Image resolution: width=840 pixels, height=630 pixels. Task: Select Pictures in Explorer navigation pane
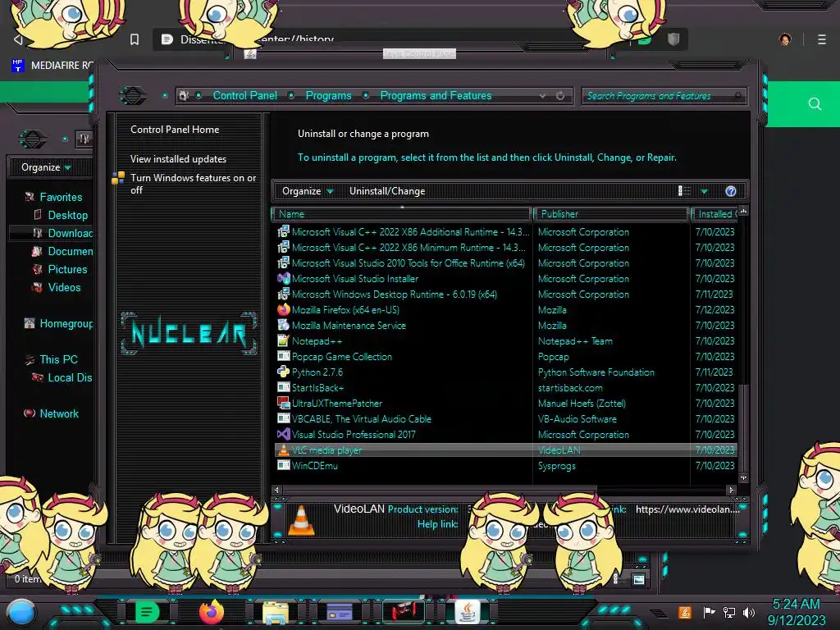pyautogui.click(x=67, y=269)
